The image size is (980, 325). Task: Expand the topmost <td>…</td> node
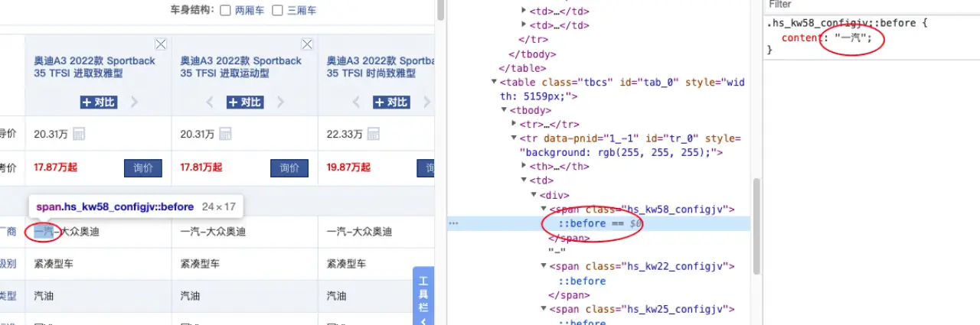(x=524, y=11)
